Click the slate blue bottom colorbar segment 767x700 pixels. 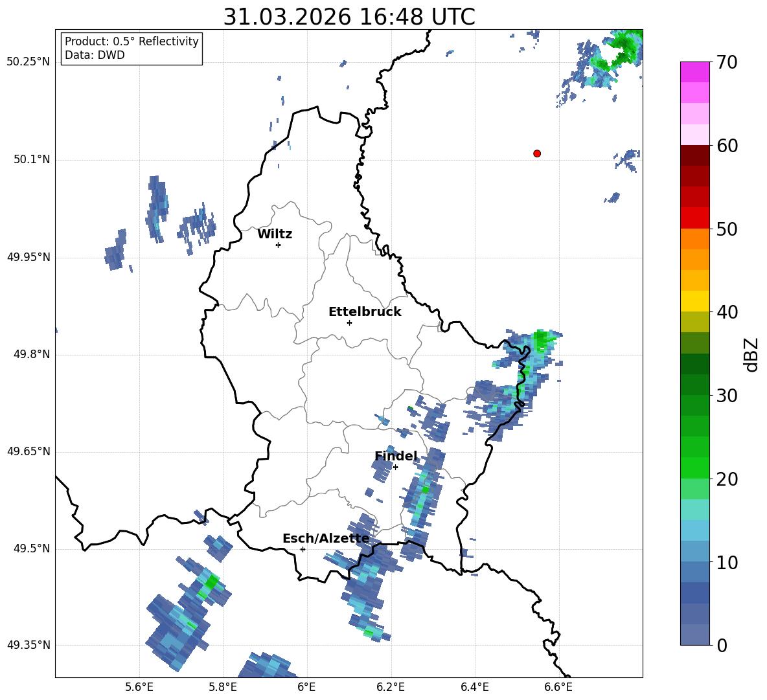[694, 635]
